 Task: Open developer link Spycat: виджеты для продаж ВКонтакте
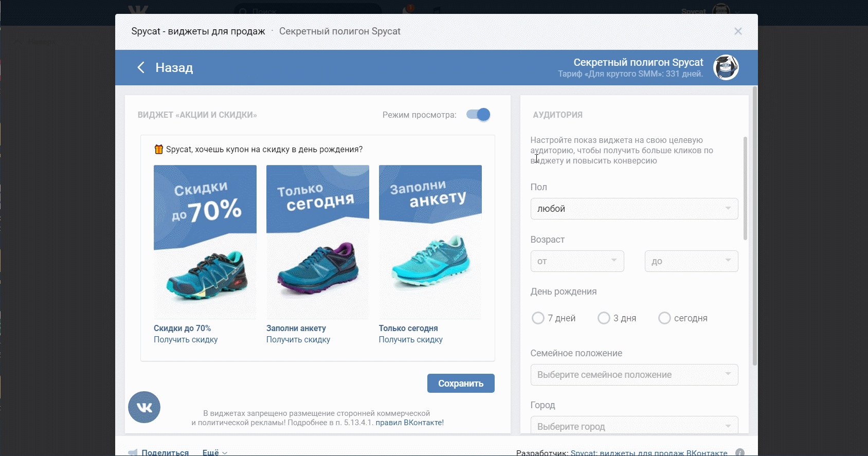(x=649, y=452)
